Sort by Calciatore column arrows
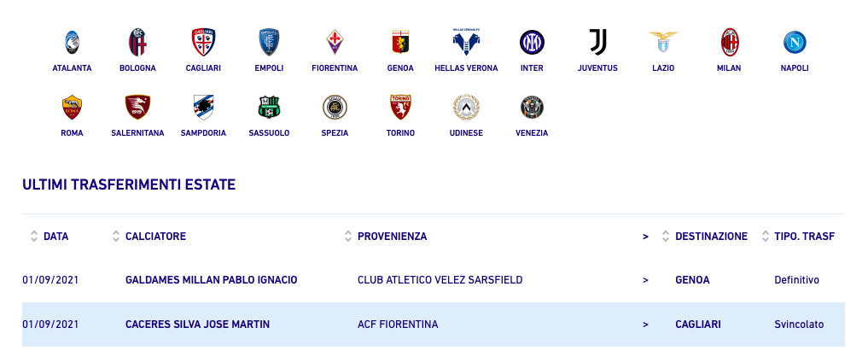Screen dimensions: 868x351 (x=116, y=237)
